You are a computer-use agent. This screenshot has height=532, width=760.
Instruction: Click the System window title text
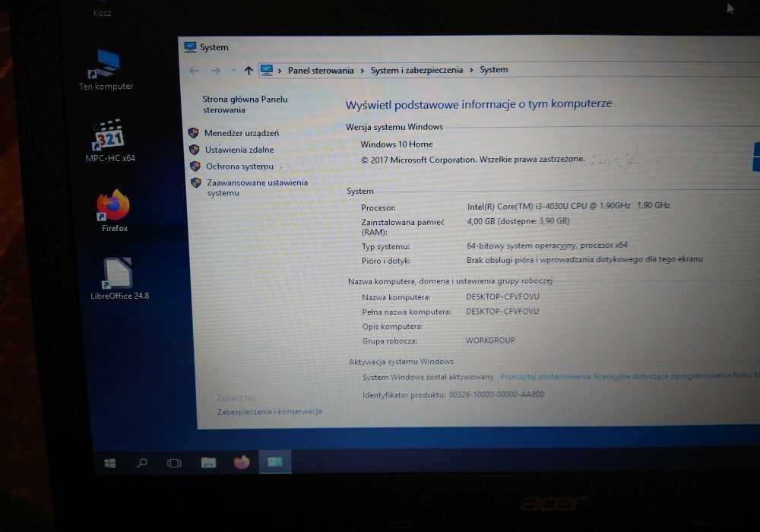click(214, 47)
